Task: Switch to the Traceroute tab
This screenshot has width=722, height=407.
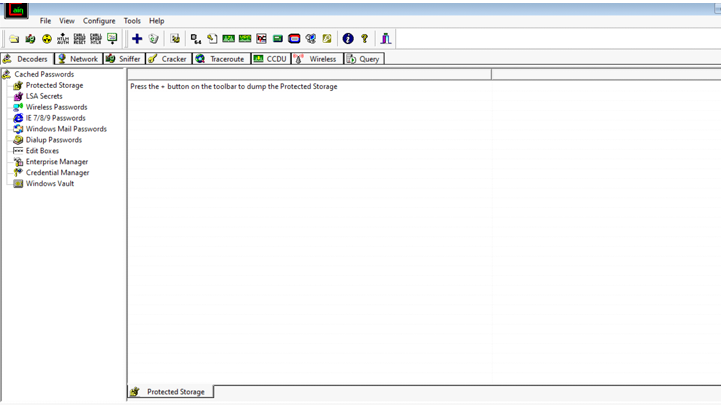Action: (221, 59)
